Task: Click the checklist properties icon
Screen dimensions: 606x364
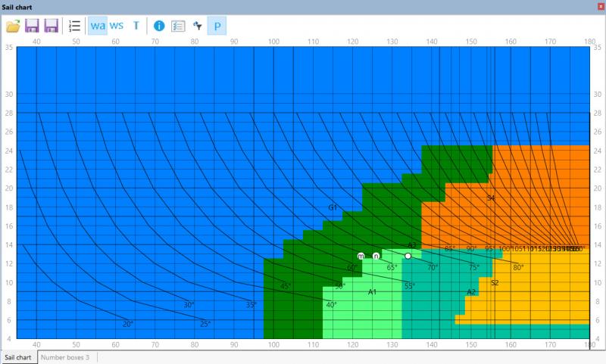Action: click(x=178, y=26)
